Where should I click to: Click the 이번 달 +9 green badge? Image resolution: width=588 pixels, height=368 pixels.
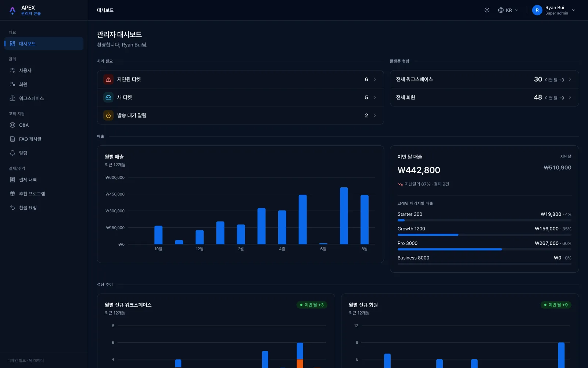pos(556,305)
